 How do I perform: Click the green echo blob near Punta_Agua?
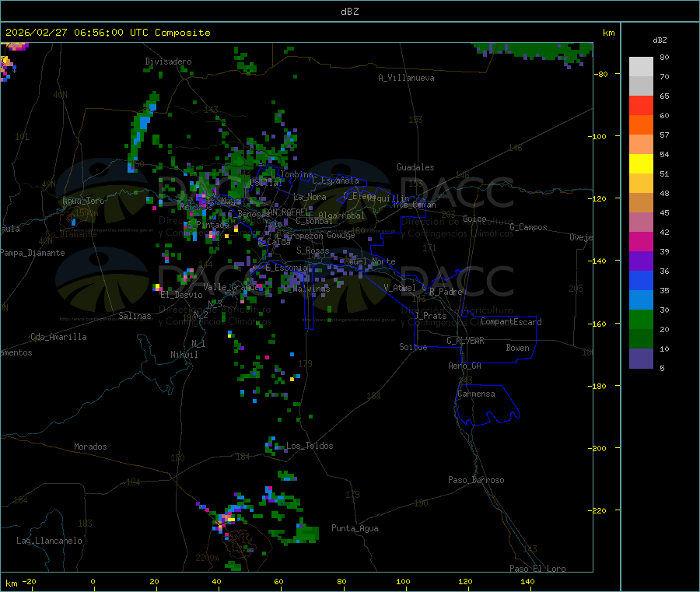(x=306, y=534)
